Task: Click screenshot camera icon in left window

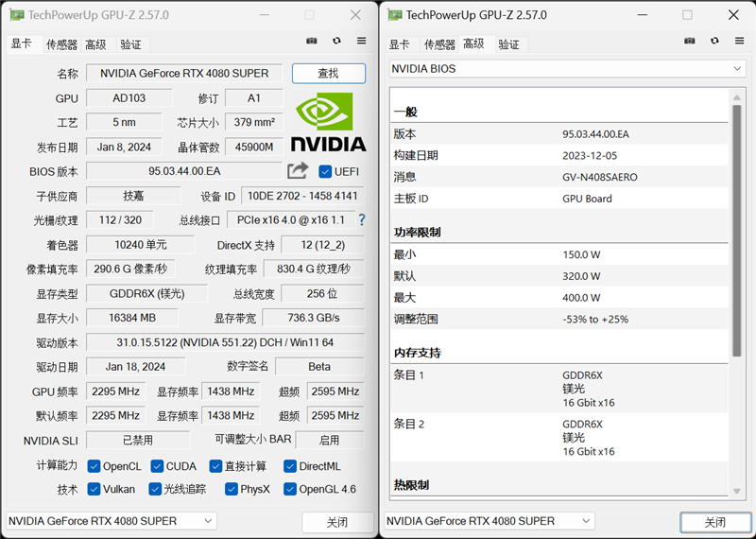Action: click(x=312, y=41)
